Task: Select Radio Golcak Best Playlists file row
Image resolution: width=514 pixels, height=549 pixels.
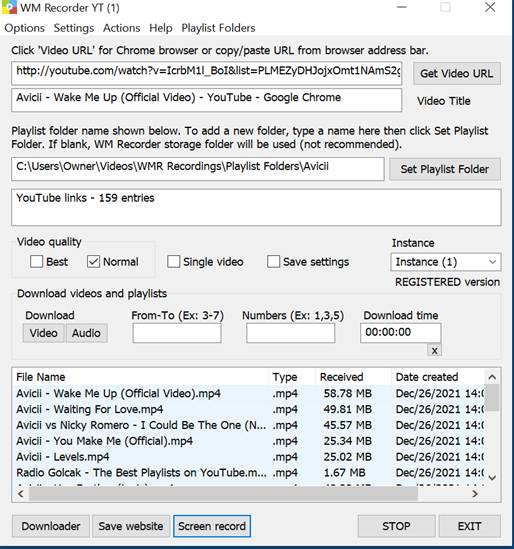Action: click(x=249, y=472)
